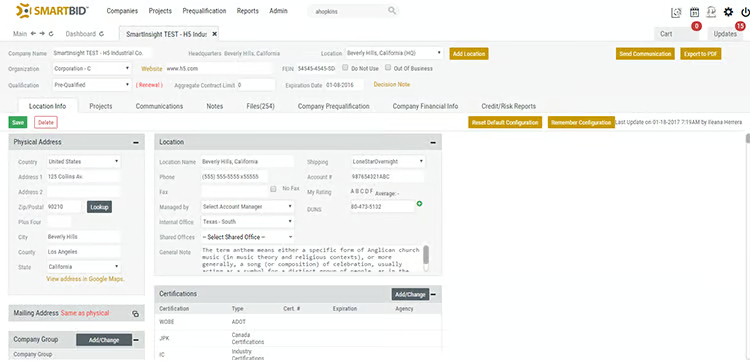Open View address in Google Maps link
This screenshot has height=361, width=750.
coord(86,279)
